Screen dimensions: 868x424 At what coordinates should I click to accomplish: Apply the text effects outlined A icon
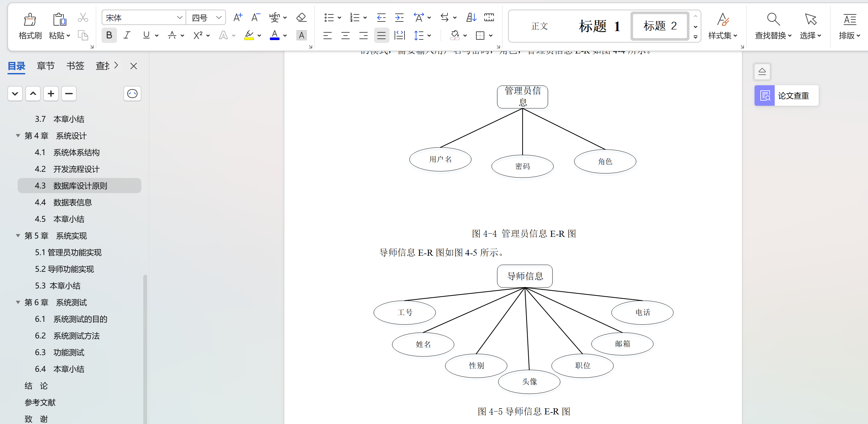coord(223,35)
